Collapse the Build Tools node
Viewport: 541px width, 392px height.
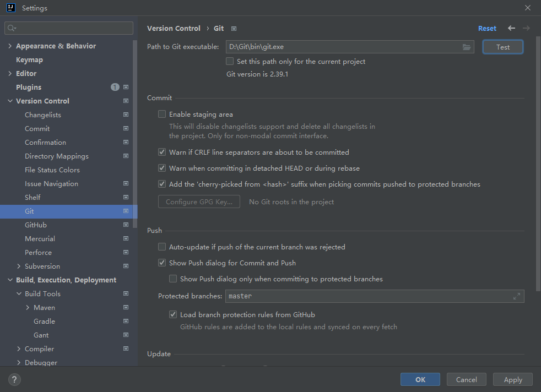click(19, 294)
